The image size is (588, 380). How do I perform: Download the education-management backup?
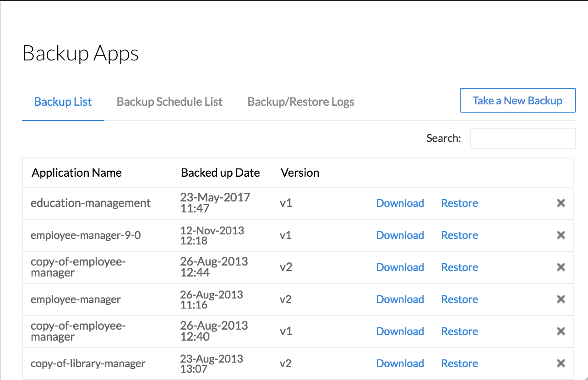(x=400, y=203)
